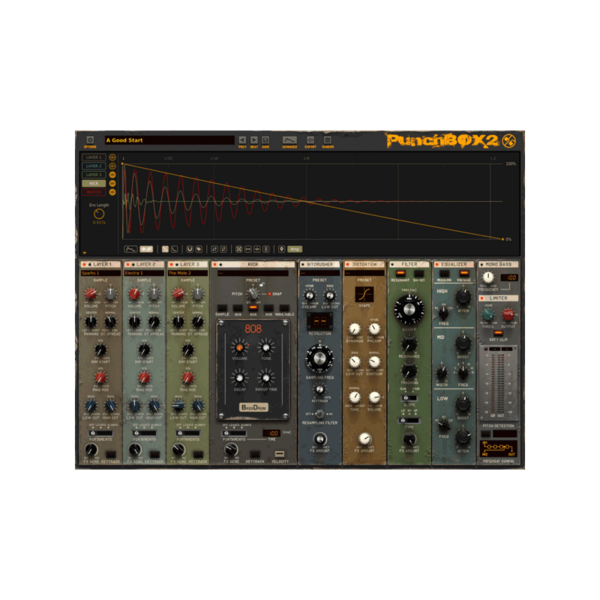Open the Advanced envelope view
This screenshot has width=600, height=600.
click(x=289, y=140)
